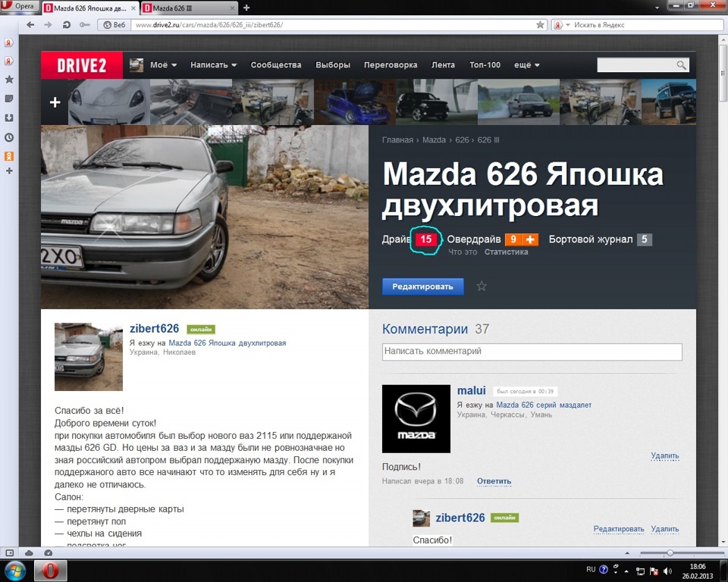Bookmark page with address bar star
Image resolution: width=728 pixels, height=582 pixels.
pos(540,25)
